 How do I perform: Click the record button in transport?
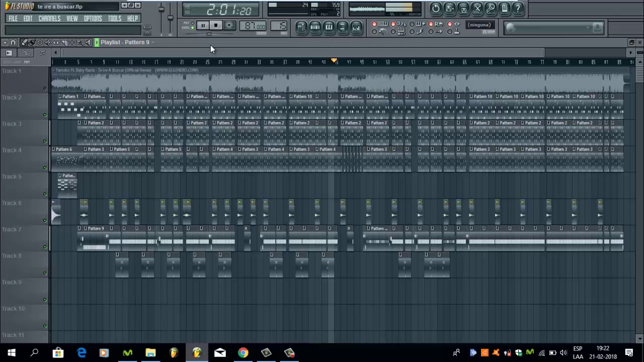(x=229, y=25)
